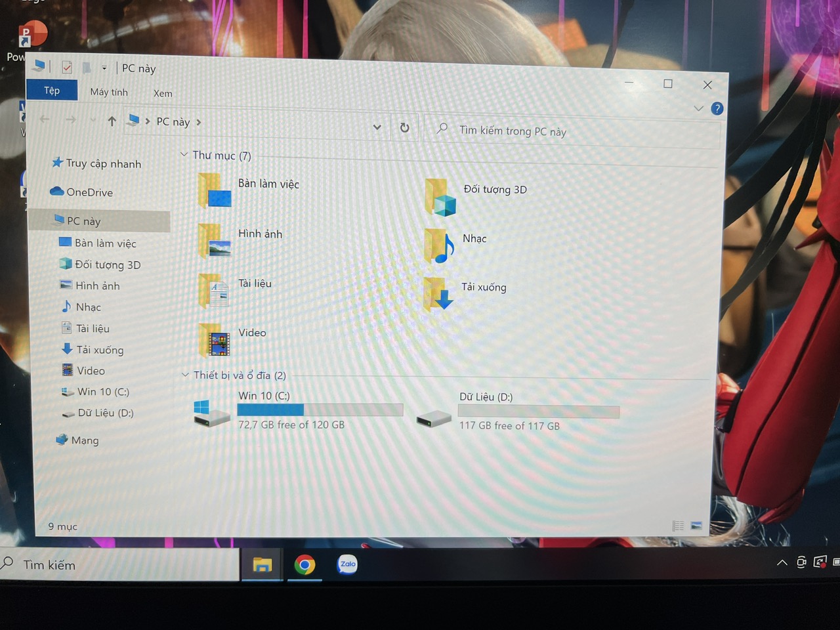The width and height of the screenshot is (840, 630).
Task: Select Đối tượng 3D in navigation pane
Action: pyautogui.click(x=100, y=264)
